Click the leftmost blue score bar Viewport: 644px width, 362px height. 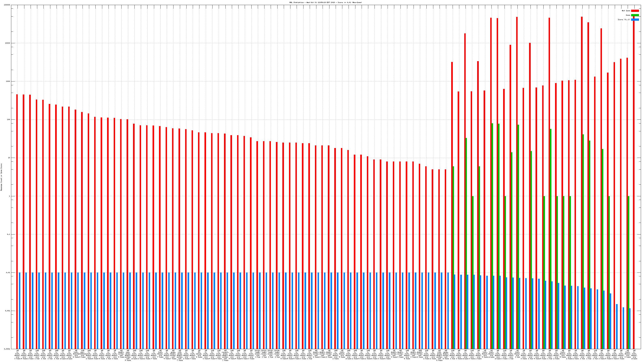pyautogui.click(x=20, y=310)
